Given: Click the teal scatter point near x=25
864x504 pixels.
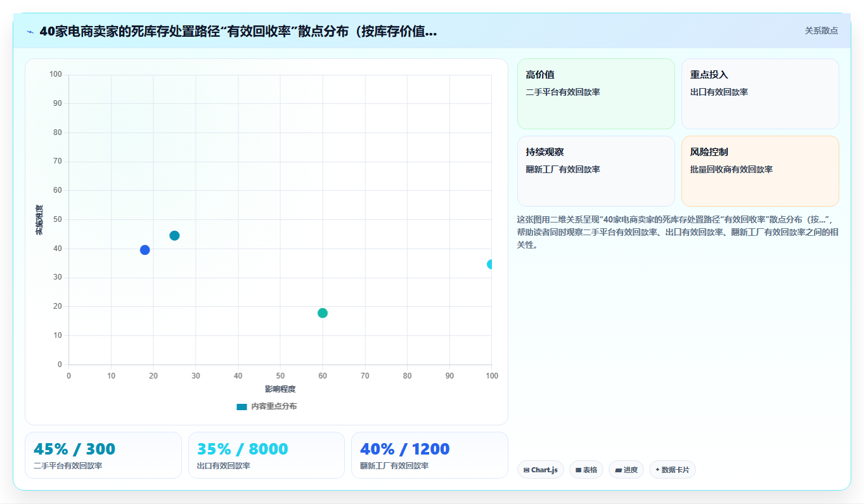Looking at the screenshot, I should (174, 236).
